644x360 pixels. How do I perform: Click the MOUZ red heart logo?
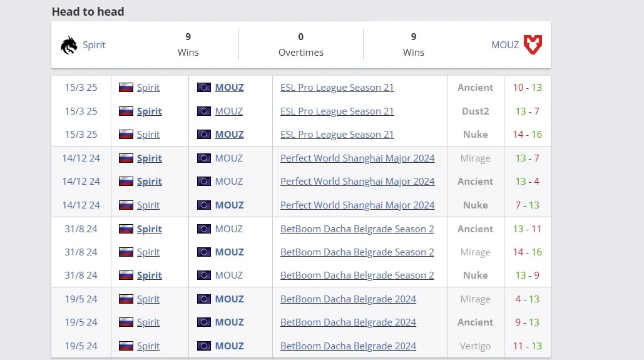533,45
